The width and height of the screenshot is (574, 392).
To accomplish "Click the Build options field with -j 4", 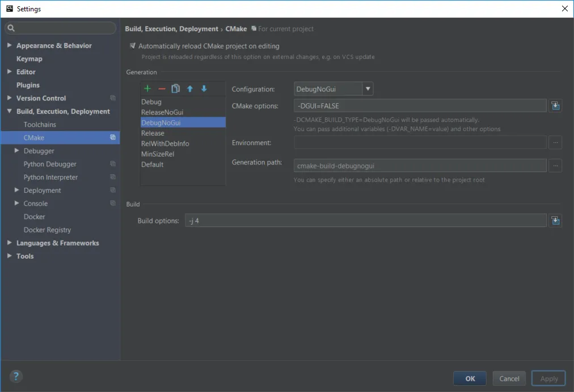I will [x=366, y=221].
